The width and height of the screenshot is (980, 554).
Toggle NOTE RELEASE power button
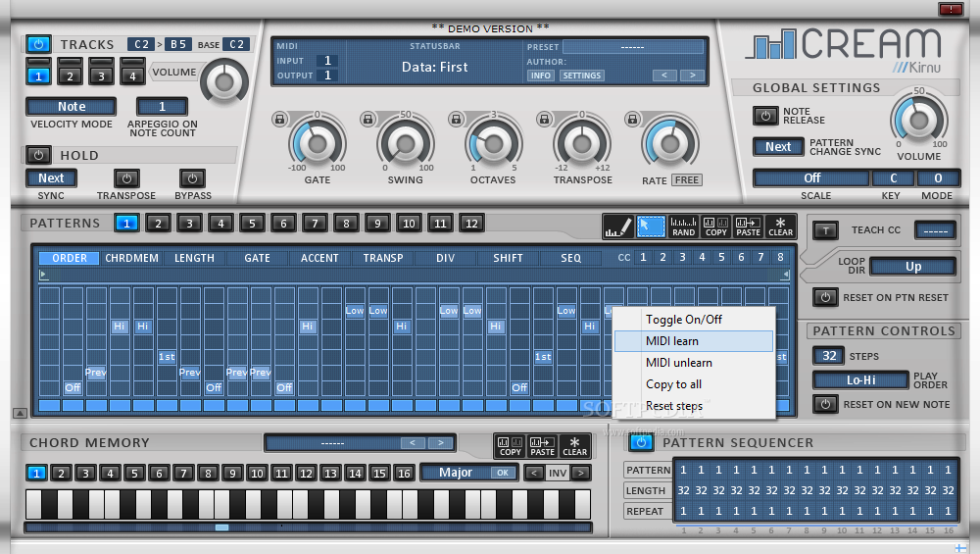(x=765, y=116)
